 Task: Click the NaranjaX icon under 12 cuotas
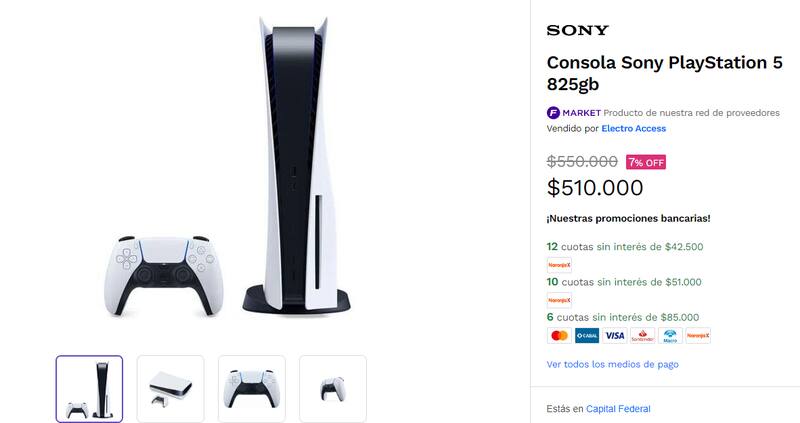(559, 264)
